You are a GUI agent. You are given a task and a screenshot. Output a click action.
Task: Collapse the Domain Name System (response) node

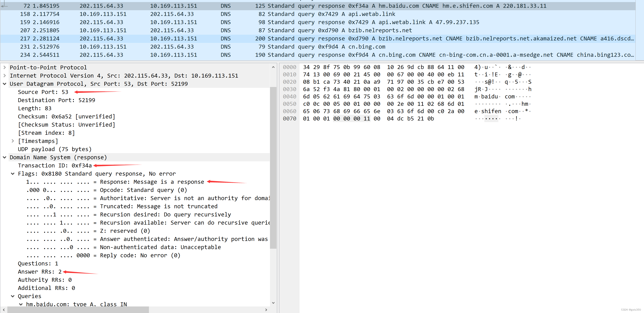click(4, 157)
